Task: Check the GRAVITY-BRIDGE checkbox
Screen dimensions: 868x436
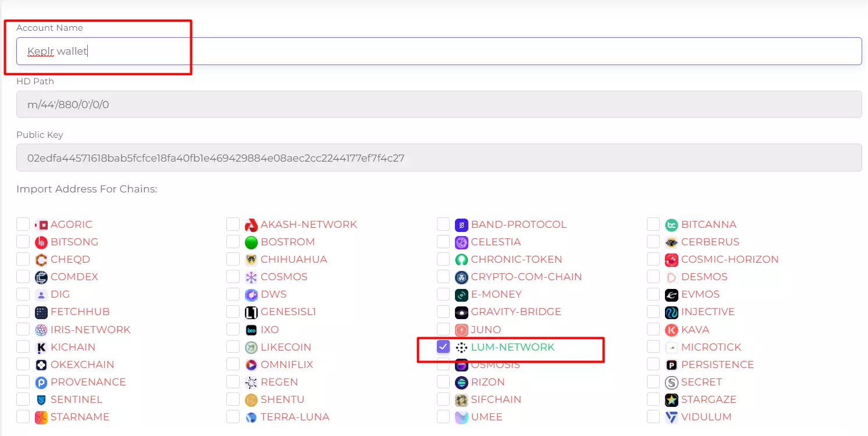Action: (443, 312)
